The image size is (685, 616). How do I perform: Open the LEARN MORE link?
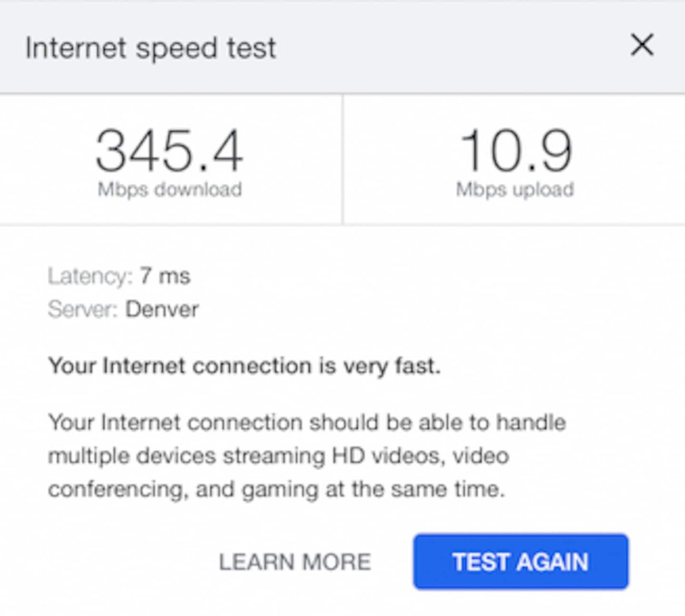tap(295, 562)
